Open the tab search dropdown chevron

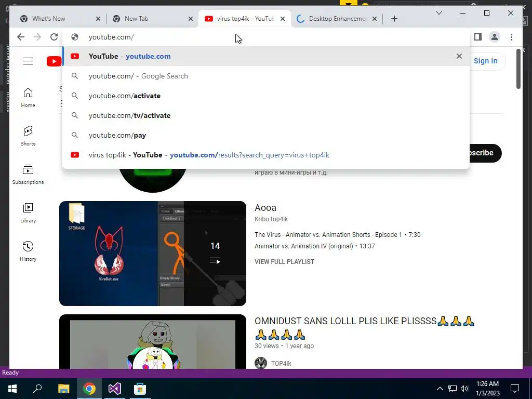click(x=438, y=13)
